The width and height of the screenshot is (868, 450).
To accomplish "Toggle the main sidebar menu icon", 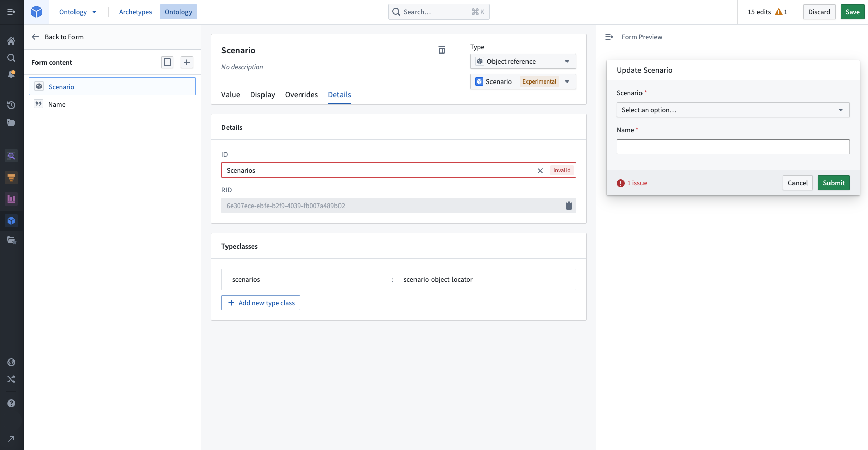I will click(x=11, y=12).
